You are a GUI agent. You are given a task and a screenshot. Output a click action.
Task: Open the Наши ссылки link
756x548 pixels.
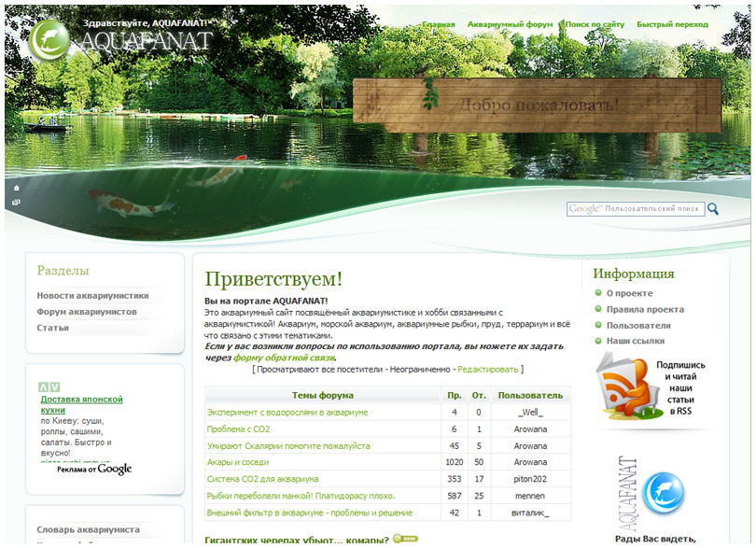(x=636, y=341)
